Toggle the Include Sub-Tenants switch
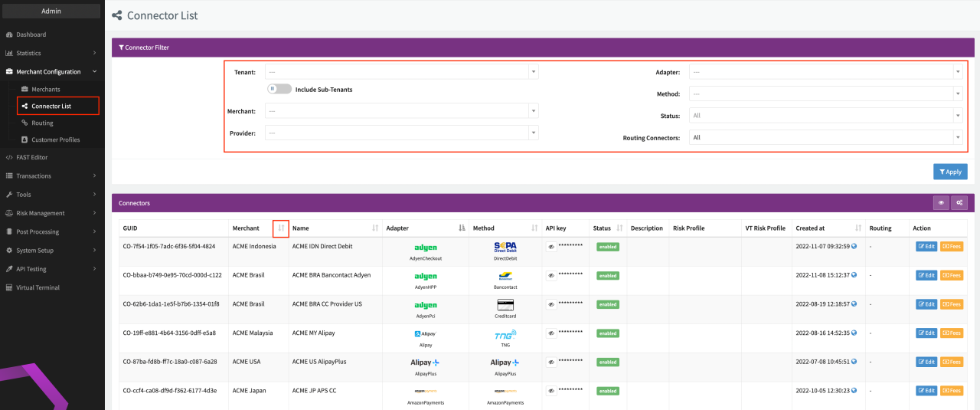The height and width of the screenshot is (410, 980). click(279, 89)
